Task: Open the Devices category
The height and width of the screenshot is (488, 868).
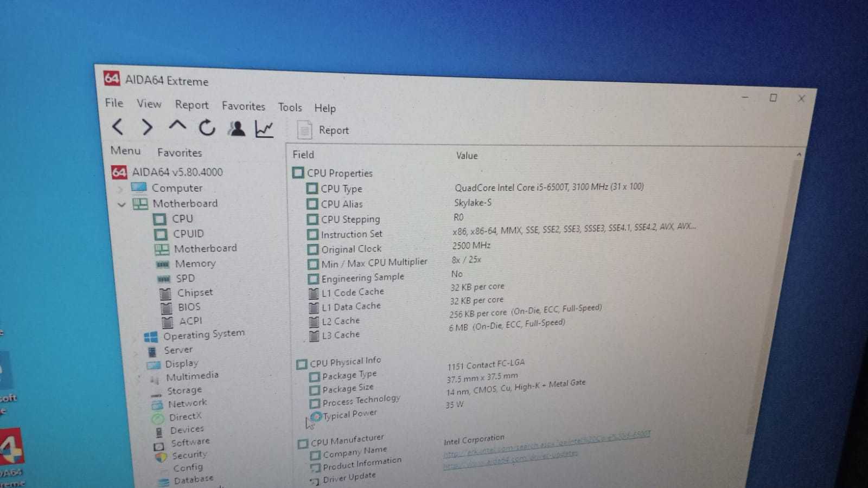Action: [187, 430]
